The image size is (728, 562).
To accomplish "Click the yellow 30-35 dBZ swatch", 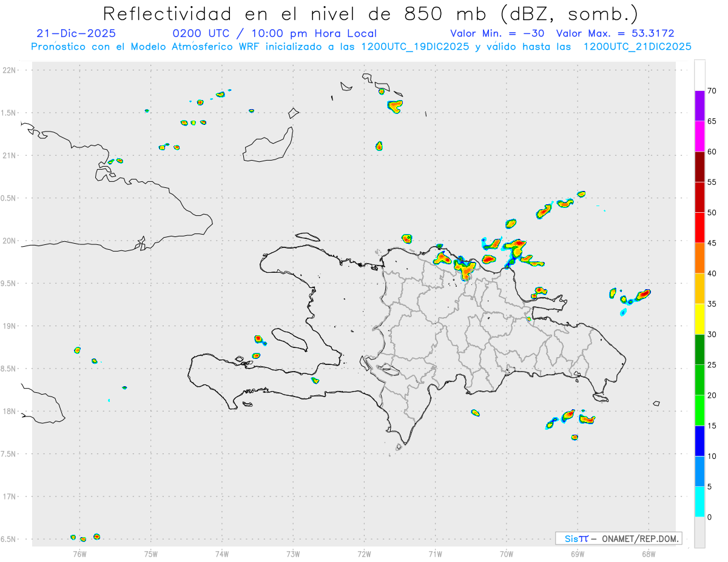I will coord(699,319).
